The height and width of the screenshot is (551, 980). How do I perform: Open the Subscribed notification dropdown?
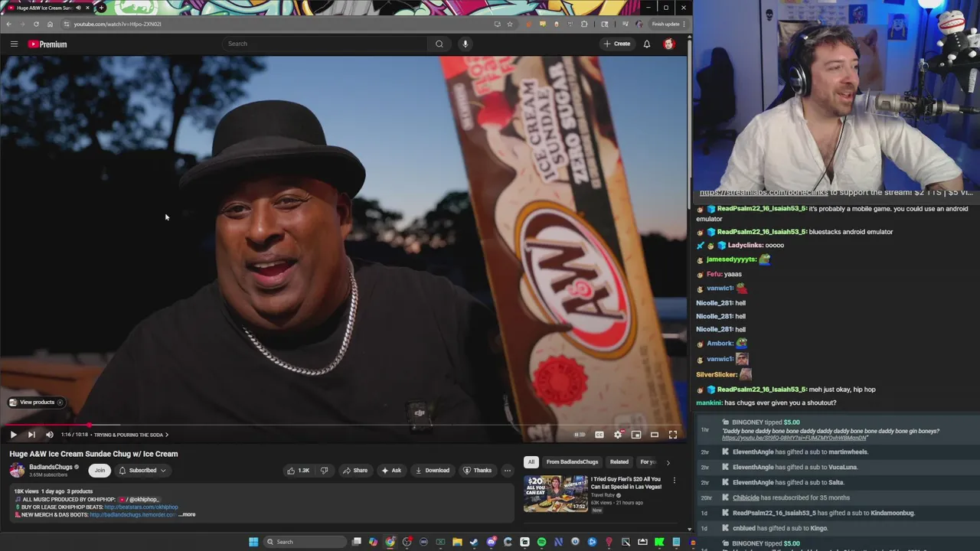[142, 470]
